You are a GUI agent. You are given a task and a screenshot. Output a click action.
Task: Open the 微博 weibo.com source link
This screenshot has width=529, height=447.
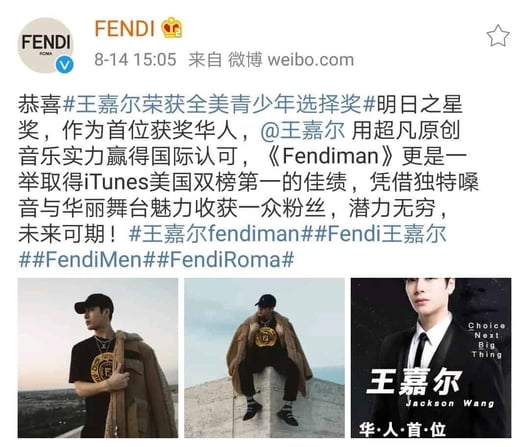pos(290,60)
